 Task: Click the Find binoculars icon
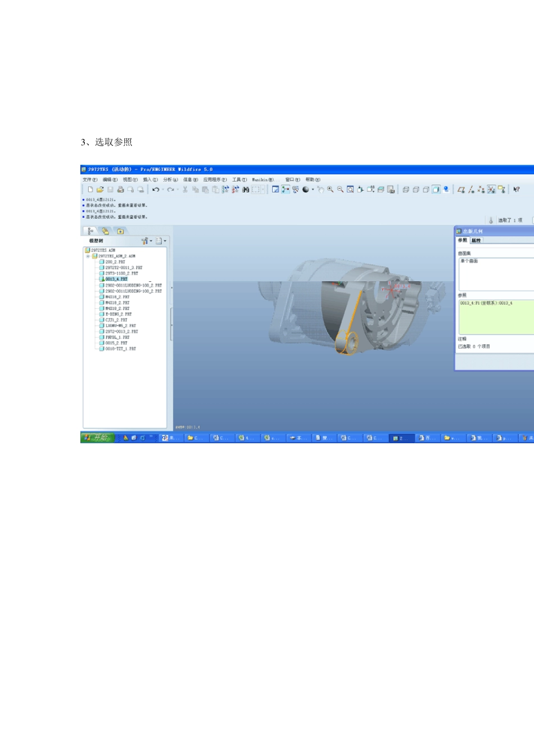click(x=246, y=190)
